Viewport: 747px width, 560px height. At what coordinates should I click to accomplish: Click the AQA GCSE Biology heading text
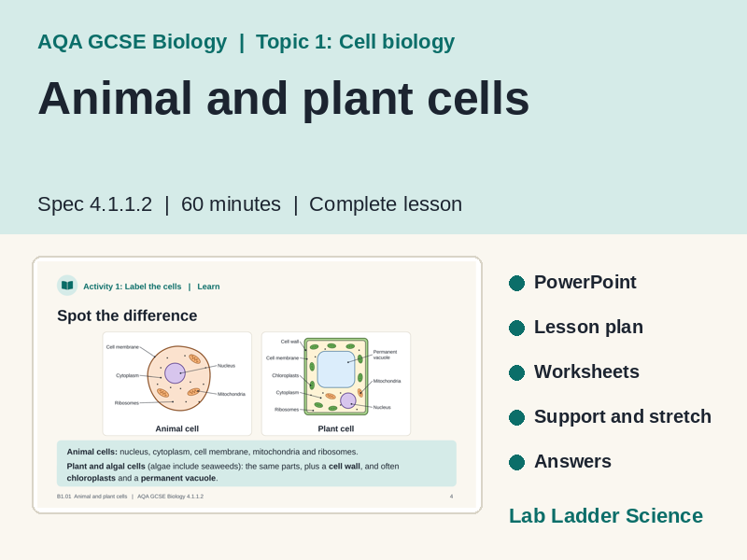coord(133,42)
